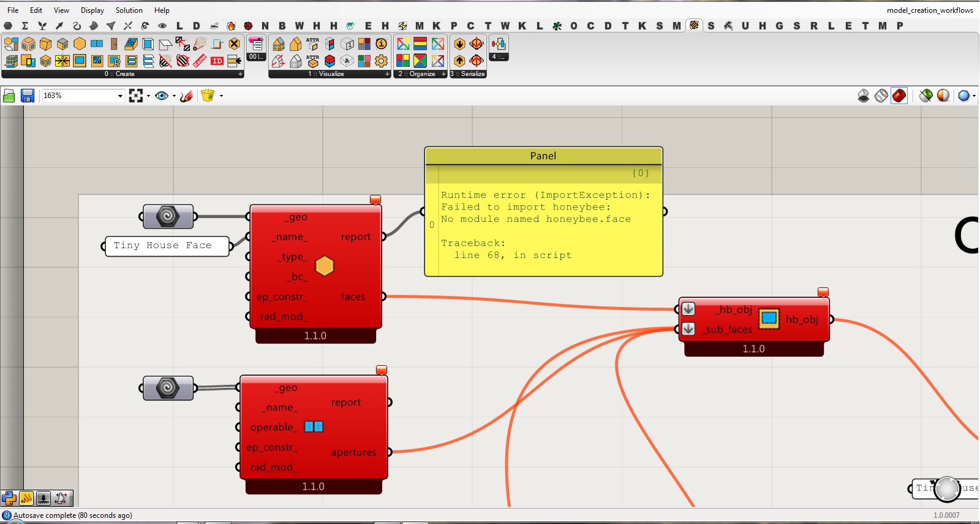Click the sketch pen icon on canvas toolbar

pos(187,96)
